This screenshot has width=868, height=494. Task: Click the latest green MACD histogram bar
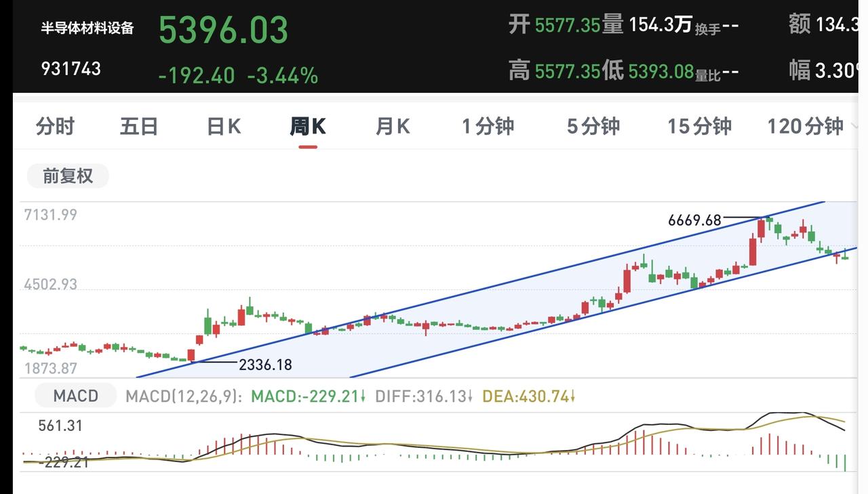845,463
